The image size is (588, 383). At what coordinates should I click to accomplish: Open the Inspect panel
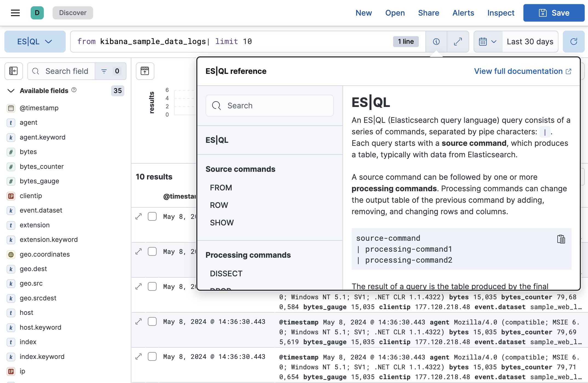(501, 13)
